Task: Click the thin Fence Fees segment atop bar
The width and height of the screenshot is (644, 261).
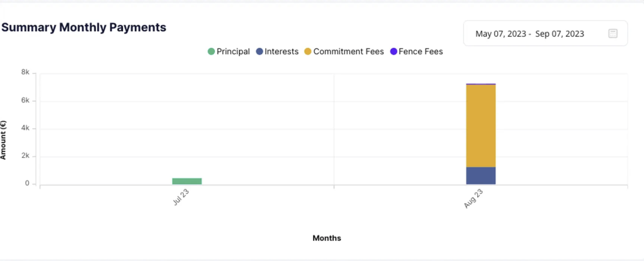Action: 480,84
